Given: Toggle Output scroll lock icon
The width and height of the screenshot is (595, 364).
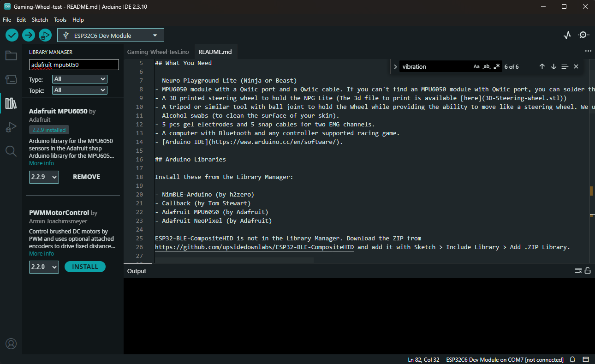Looking at the screenshot, I should click(x=588, y=270).
